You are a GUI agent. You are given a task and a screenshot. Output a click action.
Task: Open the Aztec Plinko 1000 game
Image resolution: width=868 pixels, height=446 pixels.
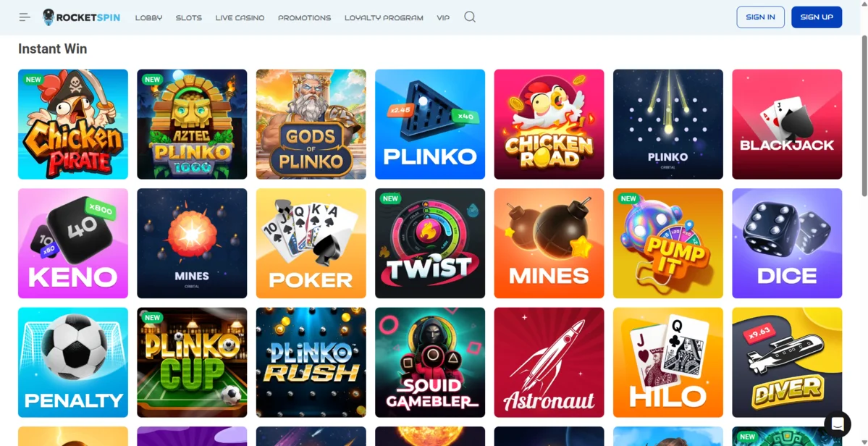[x=192, y=124]
